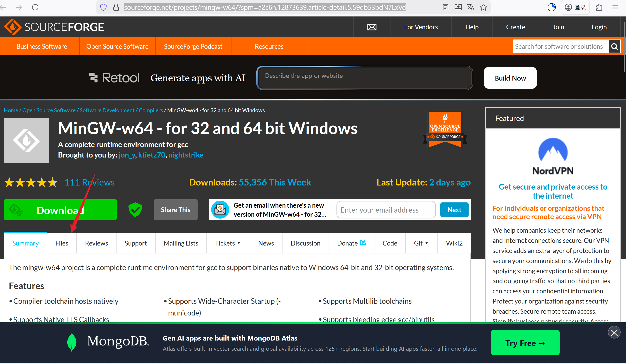Click the green Download button
626x364 pixels.
click(60, 210)
